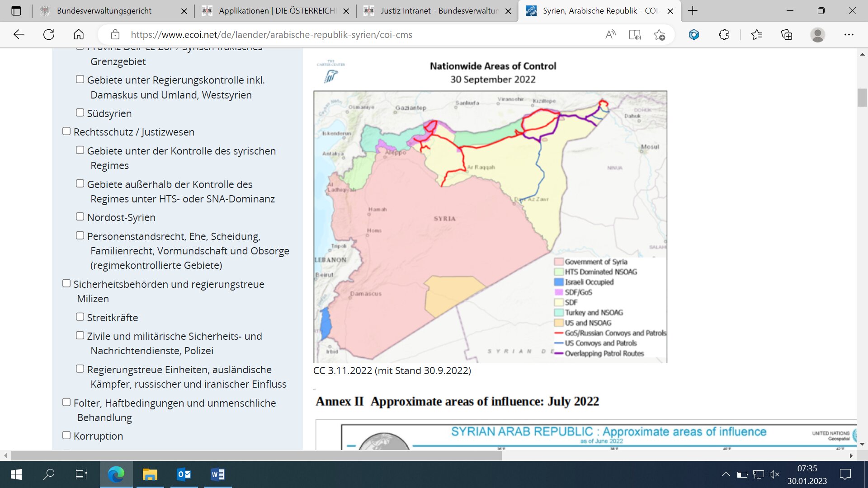Check the Südsyrien checkbox

coord(80,113)
